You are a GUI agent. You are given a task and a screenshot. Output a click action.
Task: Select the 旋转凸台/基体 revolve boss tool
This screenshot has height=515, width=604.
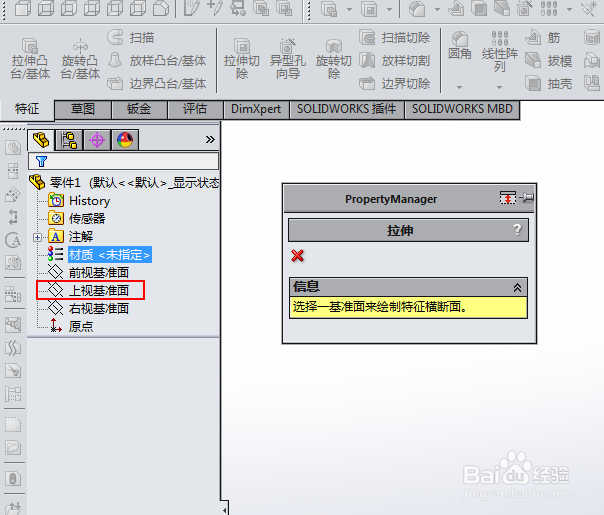80,59
